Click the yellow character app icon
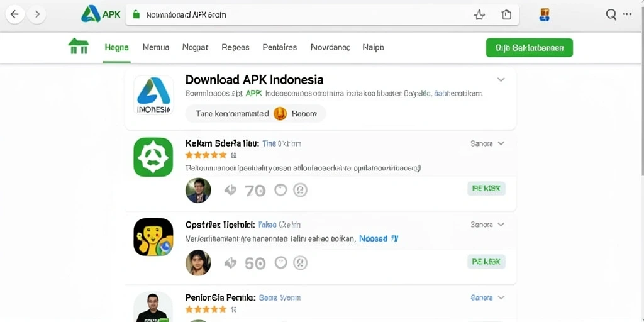This screenshot has height=322, width=644. [153, 237]
